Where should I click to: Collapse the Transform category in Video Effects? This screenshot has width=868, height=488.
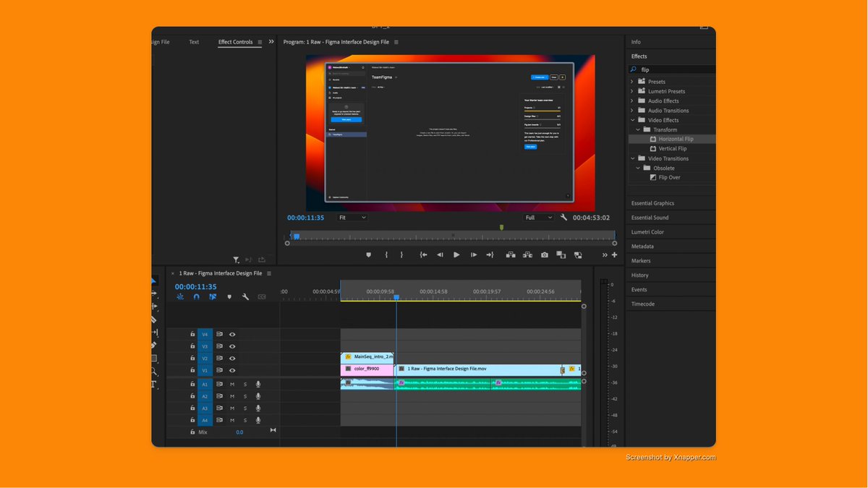point(637,129)
